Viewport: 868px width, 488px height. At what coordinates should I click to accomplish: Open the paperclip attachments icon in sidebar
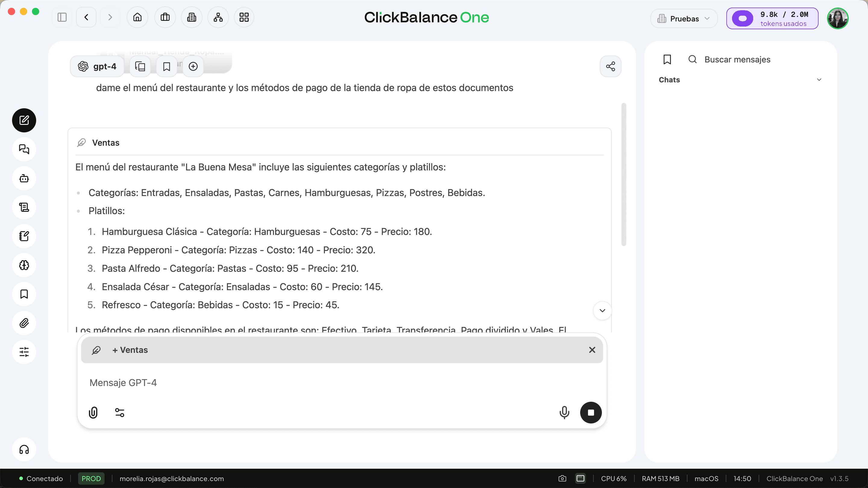tap(24, 323)
